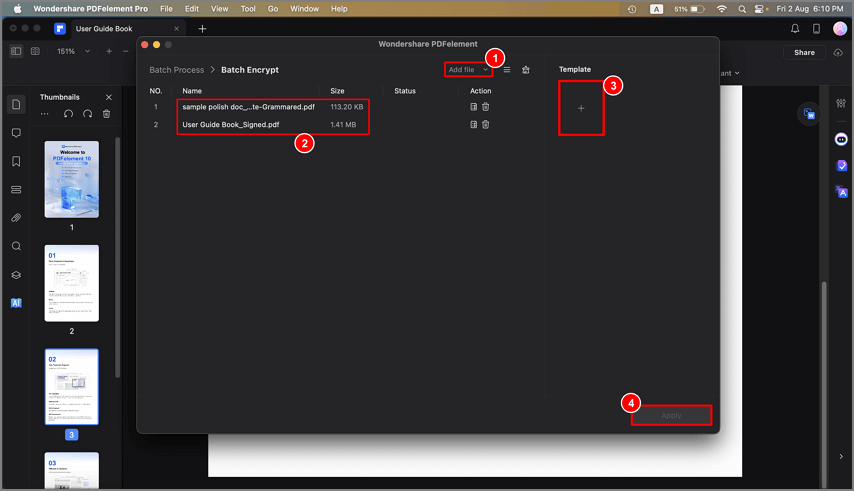The height and width of the screenshot is (491, 854).
Task: Open settings icon for User Guide Book_Signed row
Action: tap(473, 125)
